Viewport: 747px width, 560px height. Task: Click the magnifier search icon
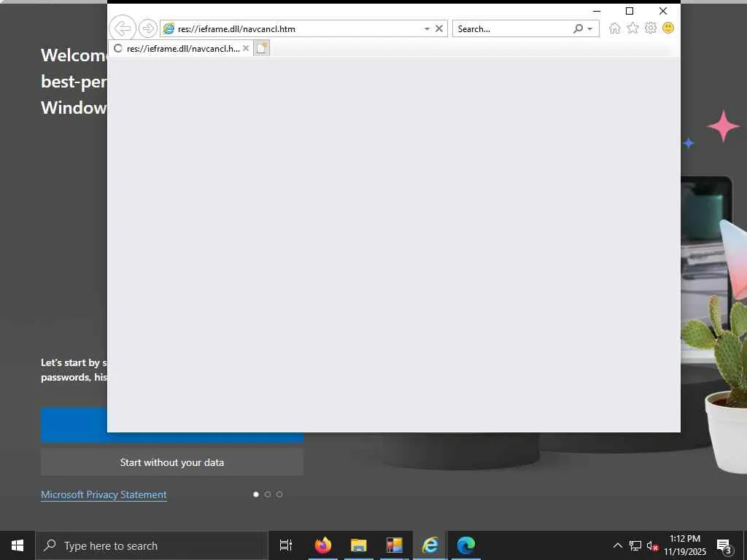tap(578, 28)
